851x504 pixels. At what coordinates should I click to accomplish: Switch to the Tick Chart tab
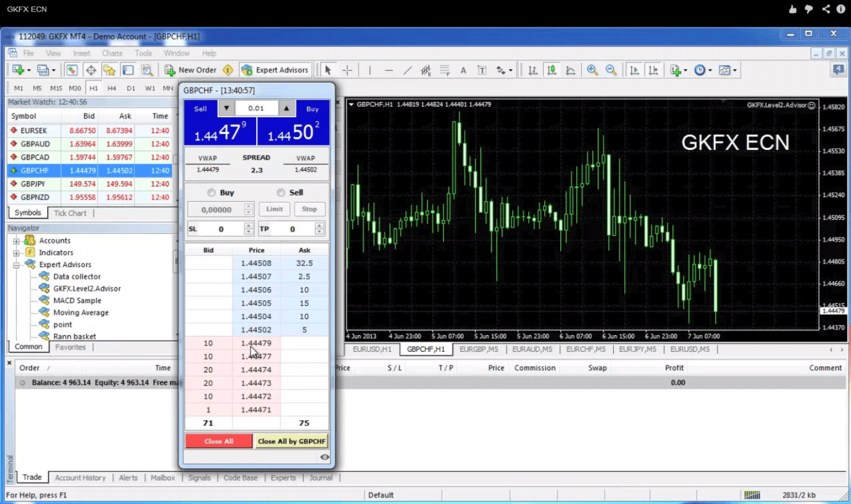pos(70,213)
